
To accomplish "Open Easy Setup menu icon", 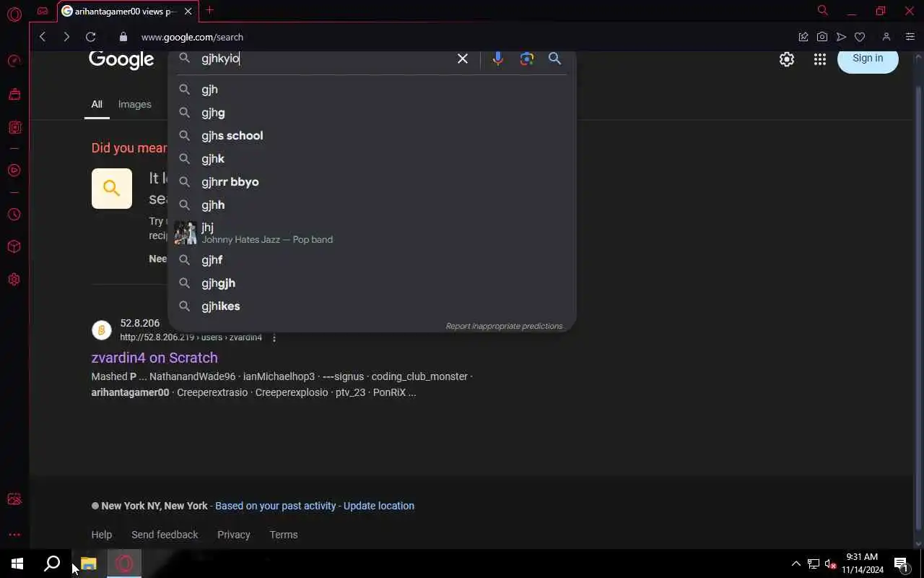I will tap(910, 37).
